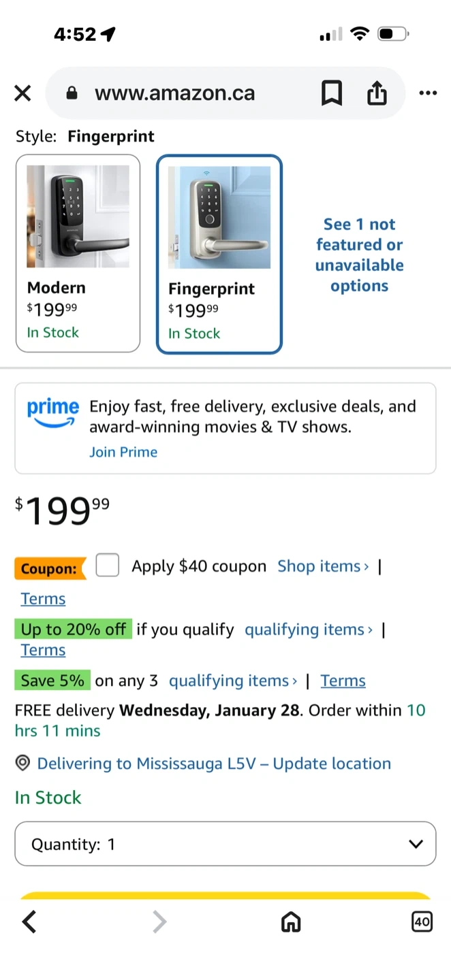
Task: Tap the home icon in bottom bar
Action: [x=291, y=922]
